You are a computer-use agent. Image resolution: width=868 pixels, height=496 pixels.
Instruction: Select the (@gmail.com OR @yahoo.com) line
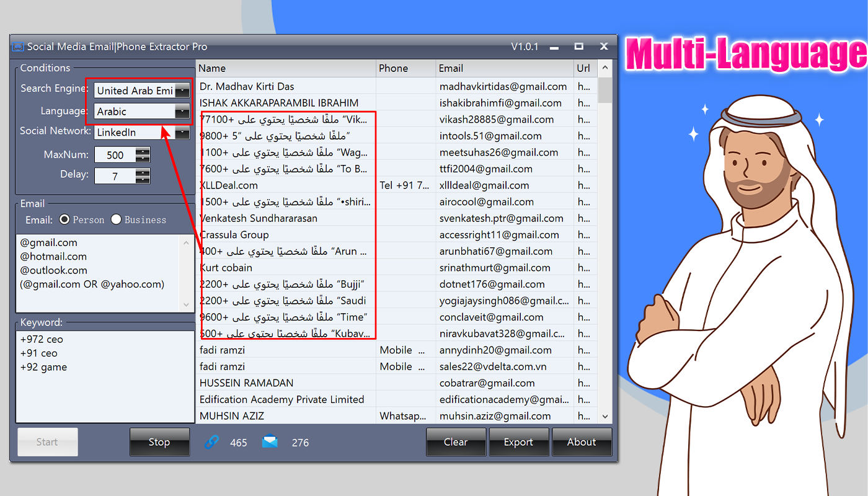[x=92, y=284]
